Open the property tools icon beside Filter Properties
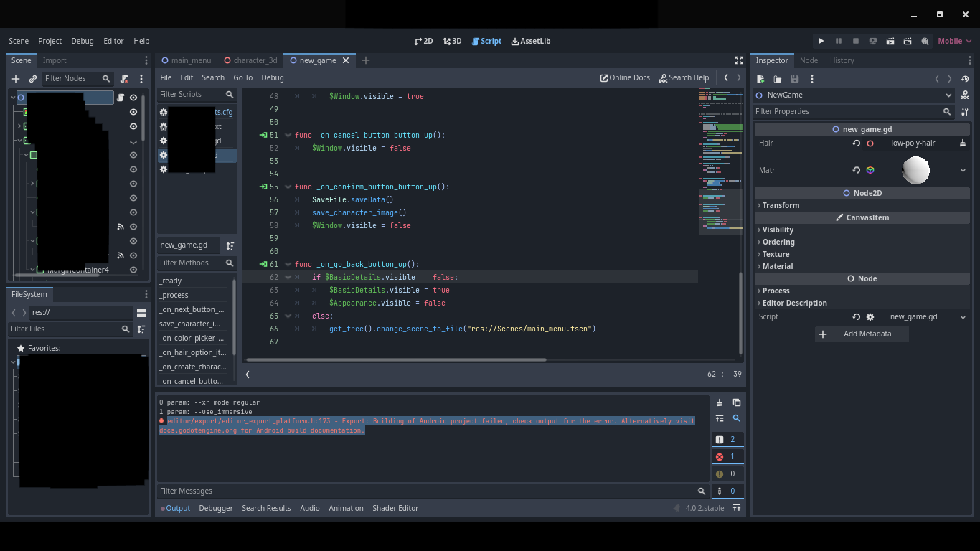 (x=965, y=111)
